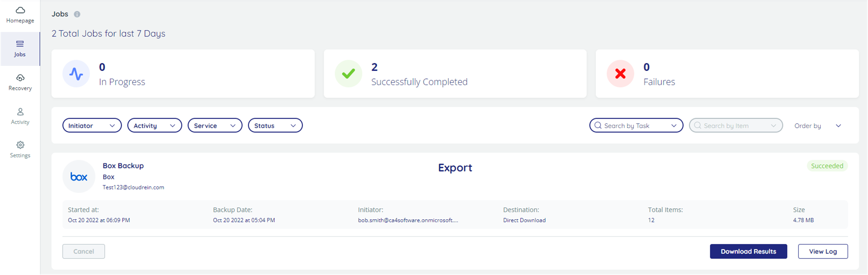Click the started time Oct 20 2022 06:09 PM
868x275 pixels.
point(99,220)
